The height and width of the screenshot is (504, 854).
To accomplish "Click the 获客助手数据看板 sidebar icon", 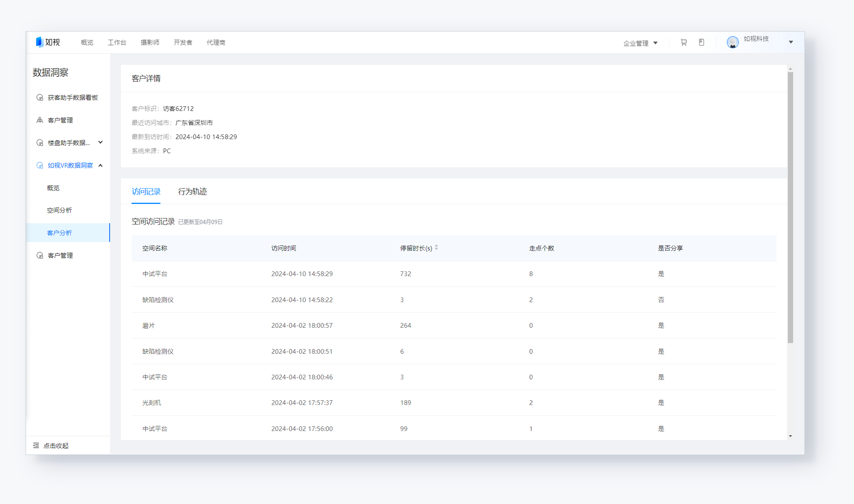I will pos(40,97).
